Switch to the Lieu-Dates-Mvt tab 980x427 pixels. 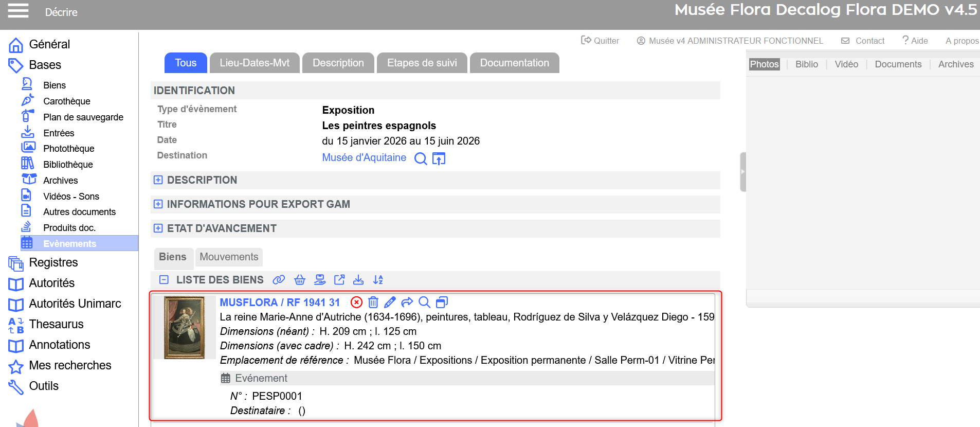tap(255, 63)
